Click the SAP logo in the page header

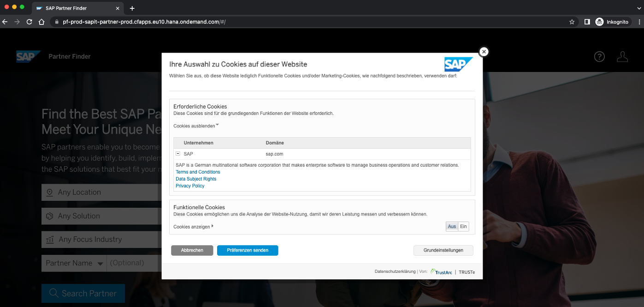[28, 56]
